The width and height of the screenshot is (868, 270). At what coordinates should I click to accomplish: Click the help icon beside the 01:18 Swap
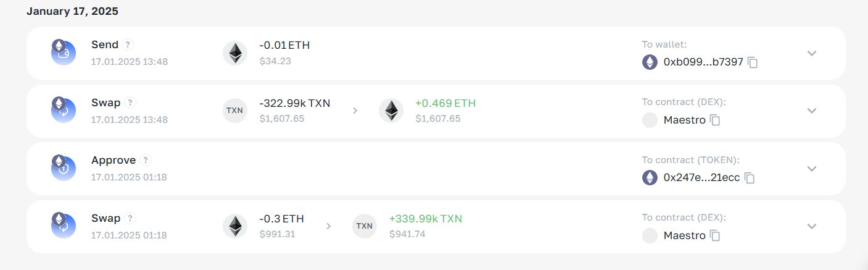click(130, 218)
